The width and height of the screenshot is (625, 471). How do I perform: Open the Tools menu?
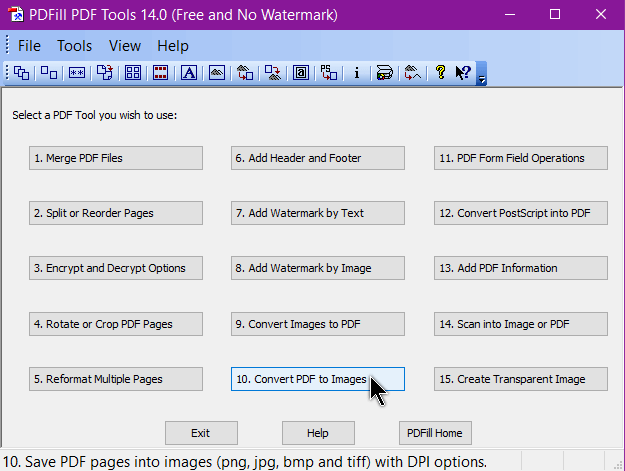(x=75, y=46)
